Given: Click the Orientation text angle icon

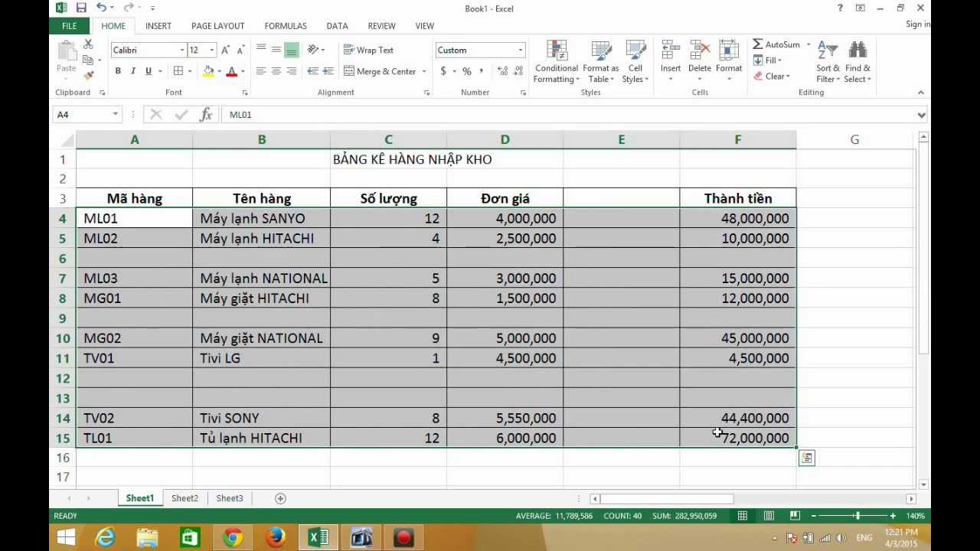Looking at the screenshot, I should [x=312, y=50].
